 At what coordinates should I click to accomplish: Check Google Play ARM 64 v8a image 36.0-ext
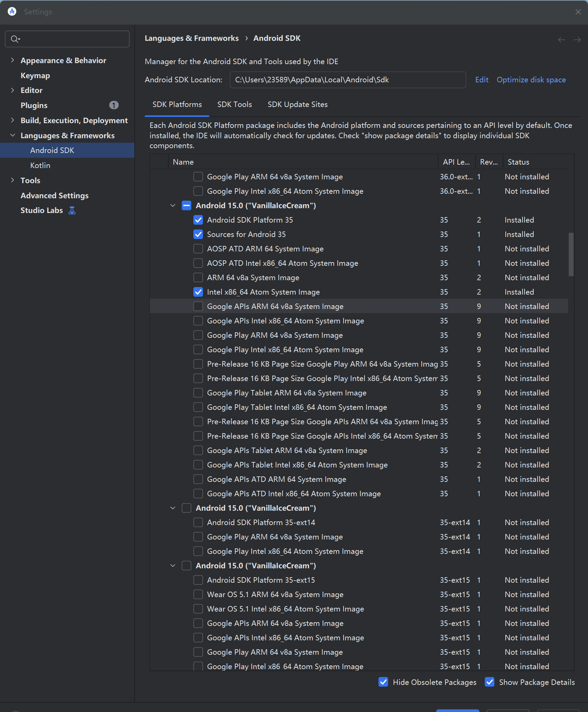[x=198, y=177]
